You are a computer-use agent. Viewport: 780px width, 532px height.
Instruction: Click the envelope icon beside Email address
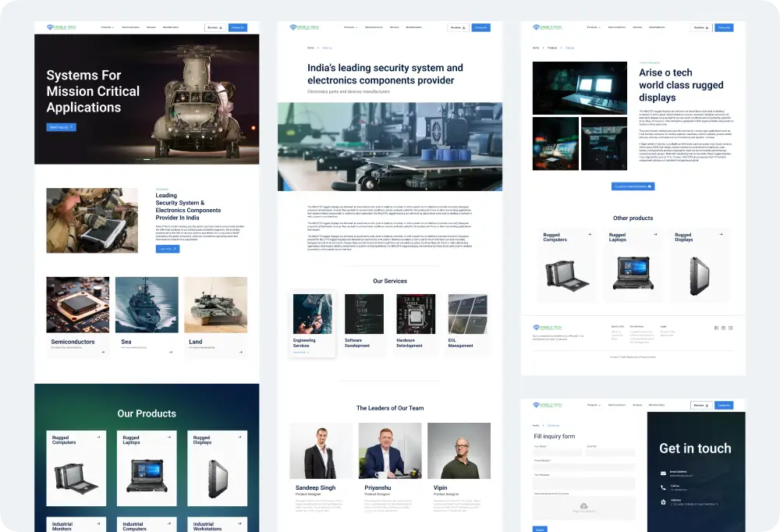(x=663, y=472)
